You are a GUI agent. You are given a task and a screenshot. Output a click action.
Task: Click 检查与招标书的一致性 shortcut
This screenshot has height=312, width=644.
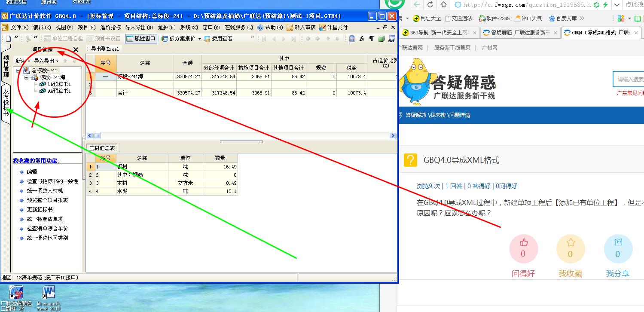coord(52,181)
